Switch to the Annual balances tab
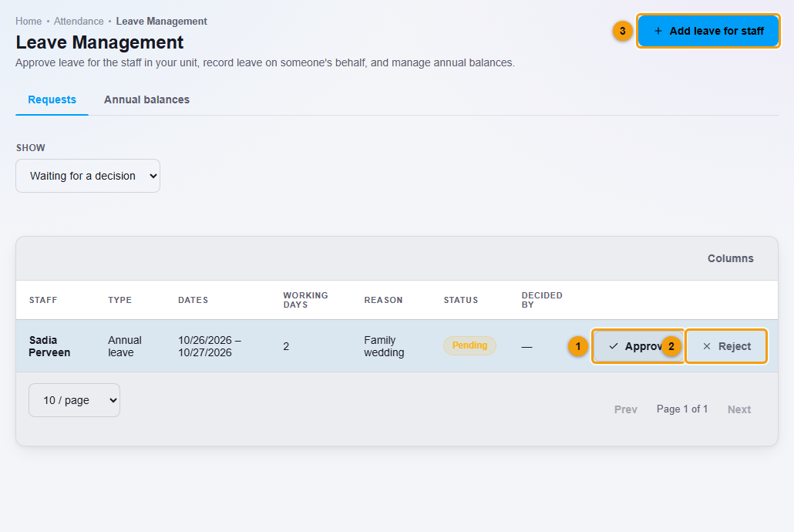 146,99
